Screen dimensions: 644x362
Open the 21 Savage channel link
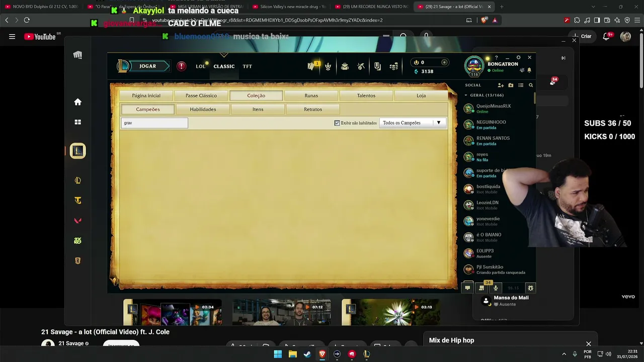[x=71, y=343]
